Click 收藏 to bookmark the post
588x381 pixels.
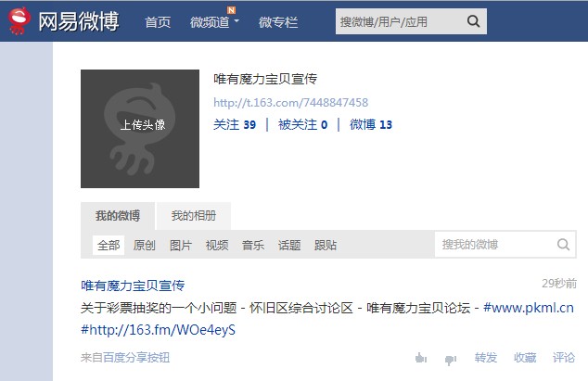(x=525, y=358)
